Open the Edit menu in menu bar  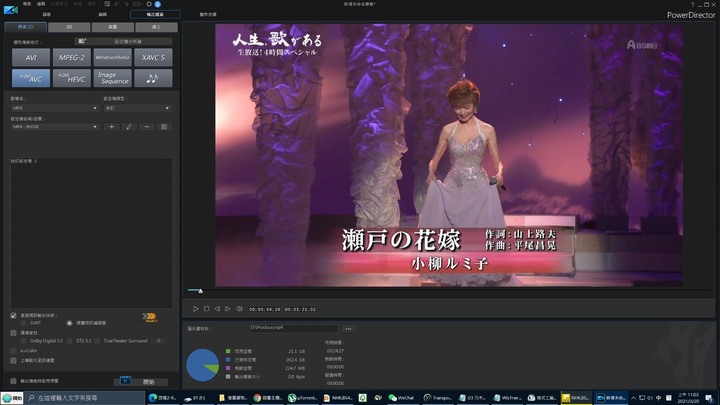click(41, 4)
